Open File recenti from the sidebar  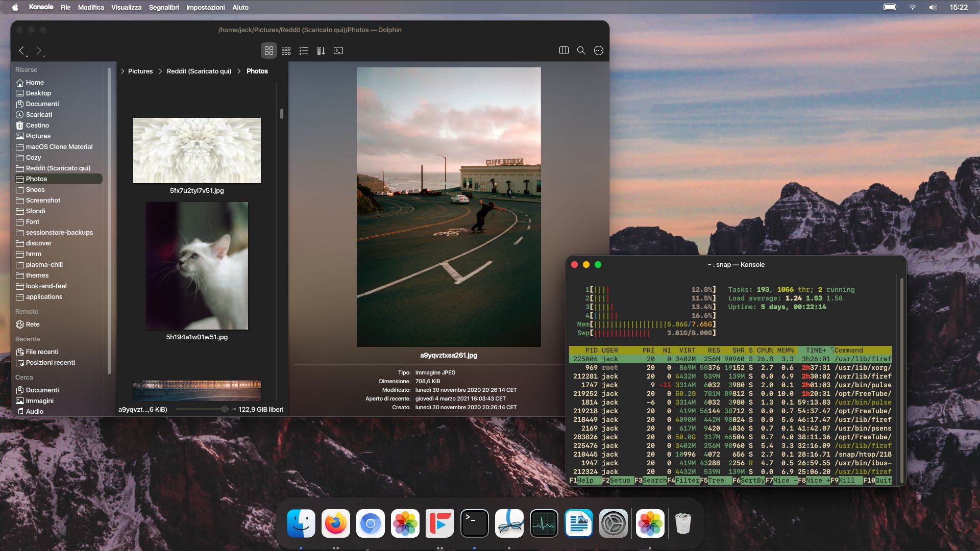[42, 352]
